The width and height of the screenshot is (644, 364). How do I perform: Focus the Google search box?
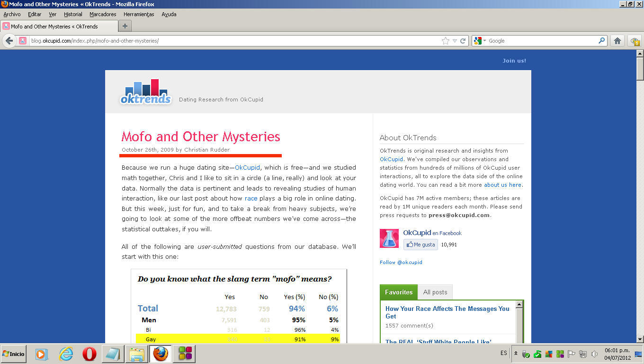click(543, 41)
